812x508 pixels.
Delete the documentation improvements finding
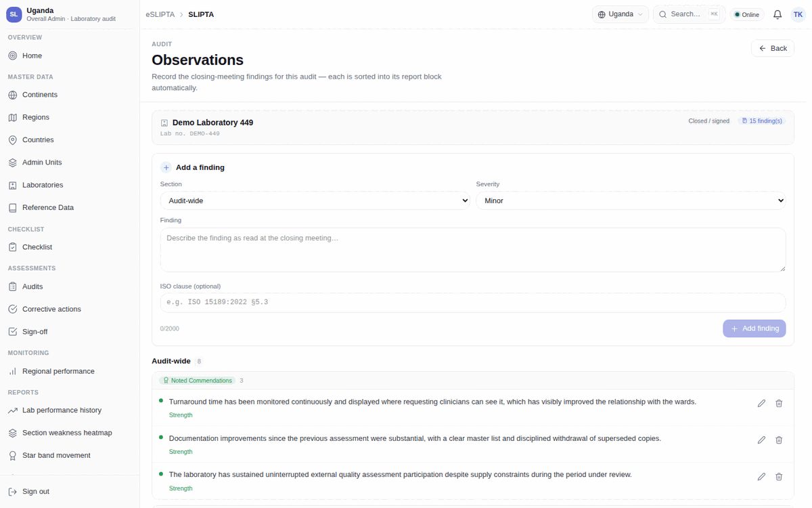(x=779, y=440)
